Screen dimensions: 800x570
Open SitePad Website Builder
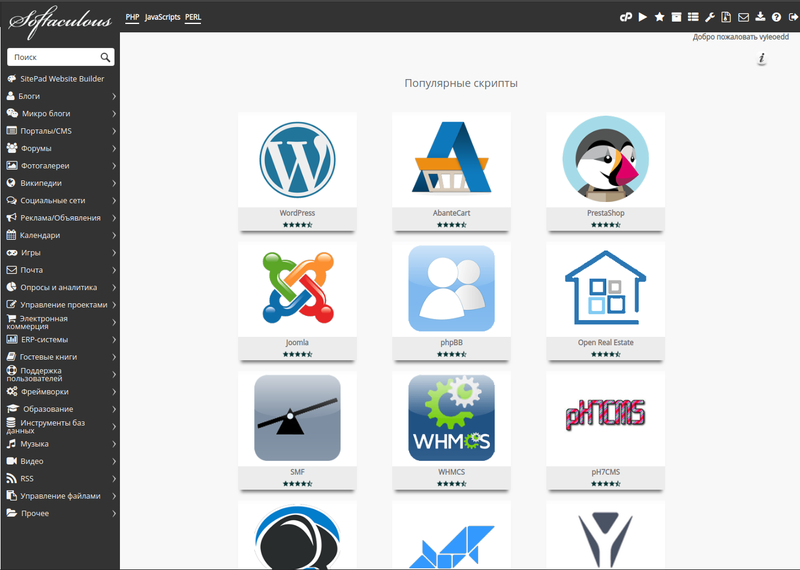coord(60,79)
